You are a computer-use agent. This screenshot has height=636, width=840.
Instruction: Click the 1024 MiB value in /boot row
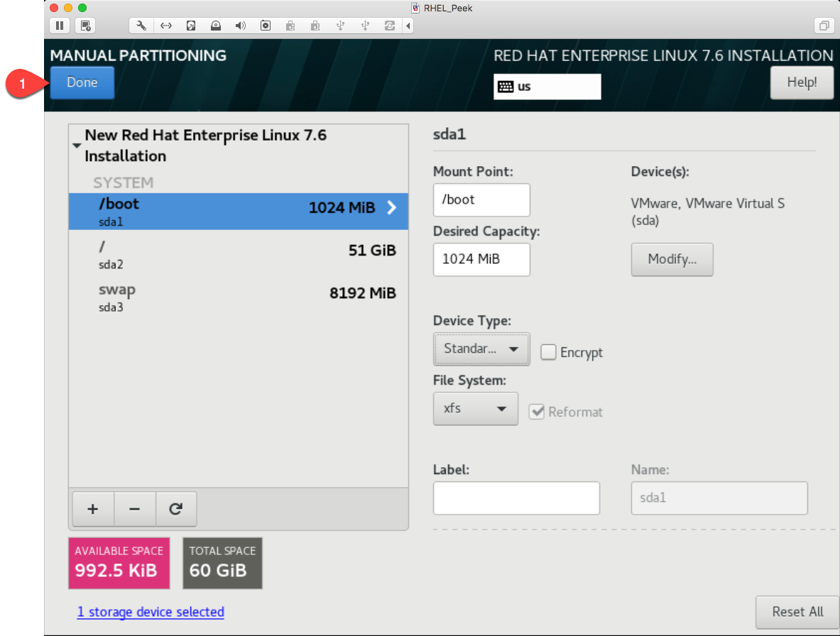[342, 208]
